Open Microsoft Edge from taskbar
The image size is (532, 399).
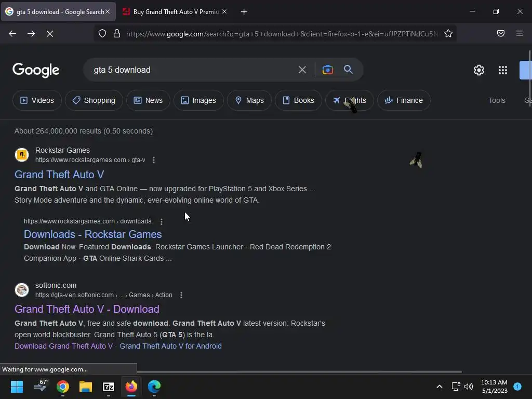point(154,387)
